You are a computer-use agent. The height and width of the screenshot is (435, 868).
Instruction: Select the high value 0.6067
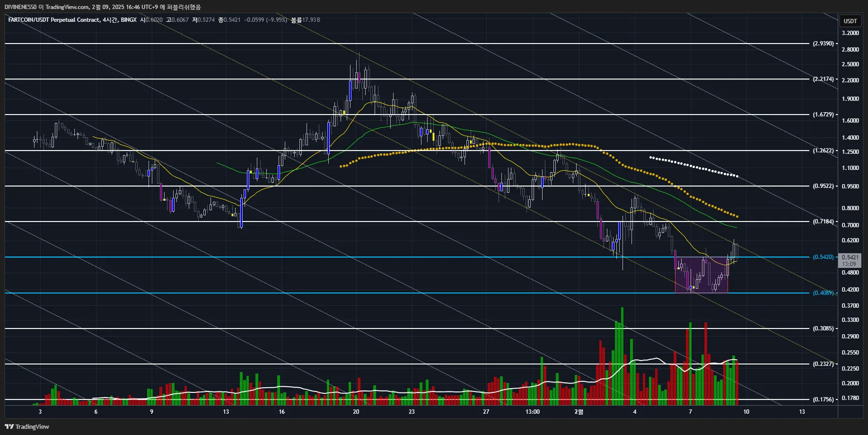coord(180,20)
